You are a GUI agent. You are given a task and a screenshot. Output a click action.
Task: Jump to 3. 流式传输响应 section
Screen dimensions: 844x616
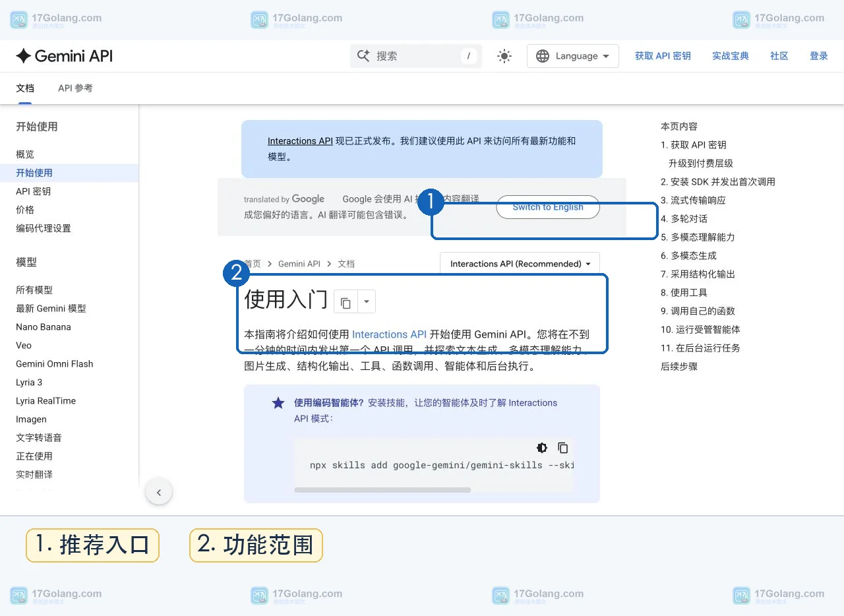[x=693, y=200]
